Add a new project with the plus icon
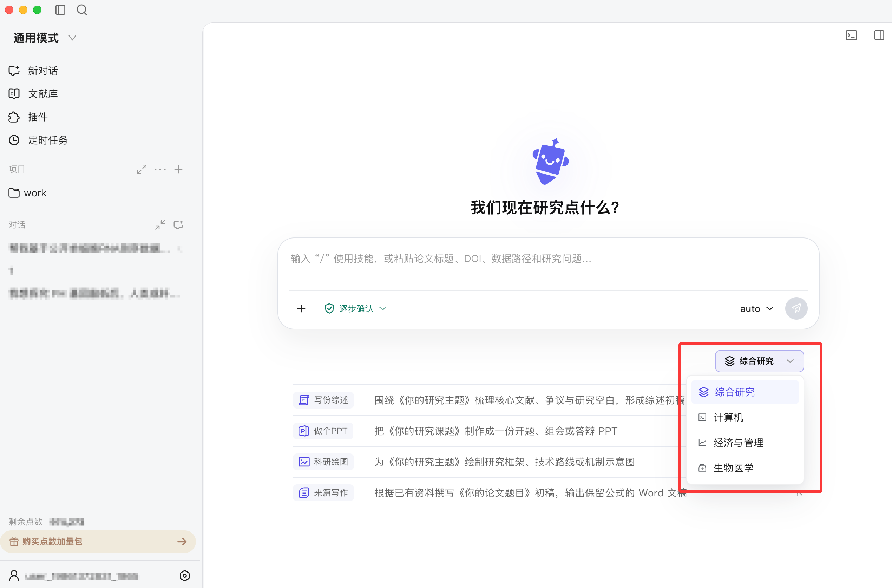Screen dimensions: 892x588 pos(178,170)
